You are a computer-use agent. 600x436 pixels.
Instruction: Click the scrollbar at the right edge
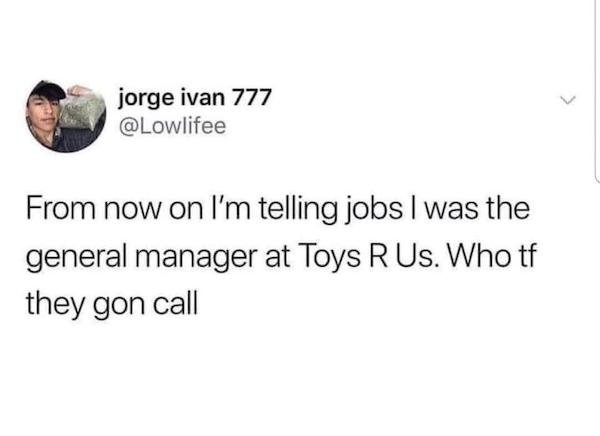point(597,90)
